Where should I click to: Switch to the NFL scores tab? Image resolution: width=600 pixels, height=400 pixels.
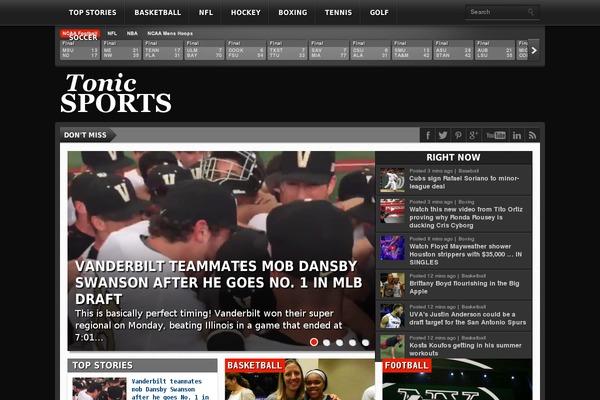pyautogui.click(x=112, y=34)
